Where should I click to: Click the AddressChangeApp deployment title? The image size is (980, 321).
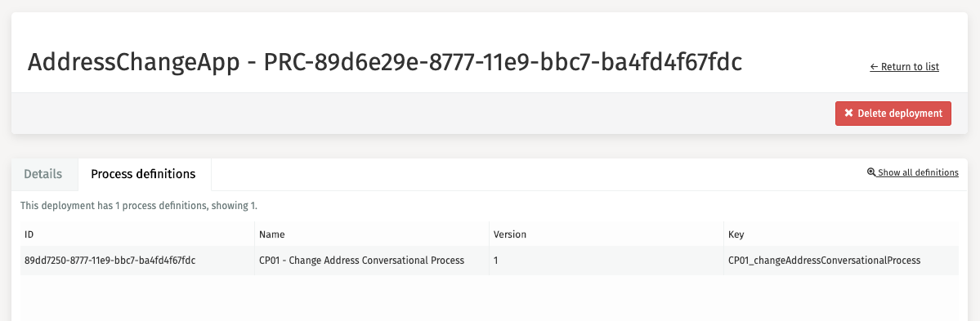click(384, 62)
